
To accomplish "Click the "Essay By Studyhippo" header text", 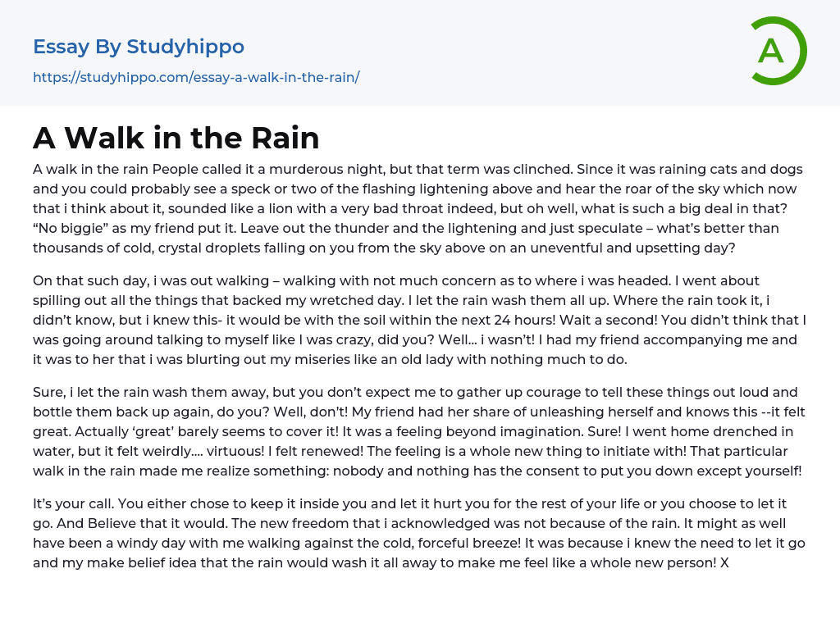I will (139, 47).
